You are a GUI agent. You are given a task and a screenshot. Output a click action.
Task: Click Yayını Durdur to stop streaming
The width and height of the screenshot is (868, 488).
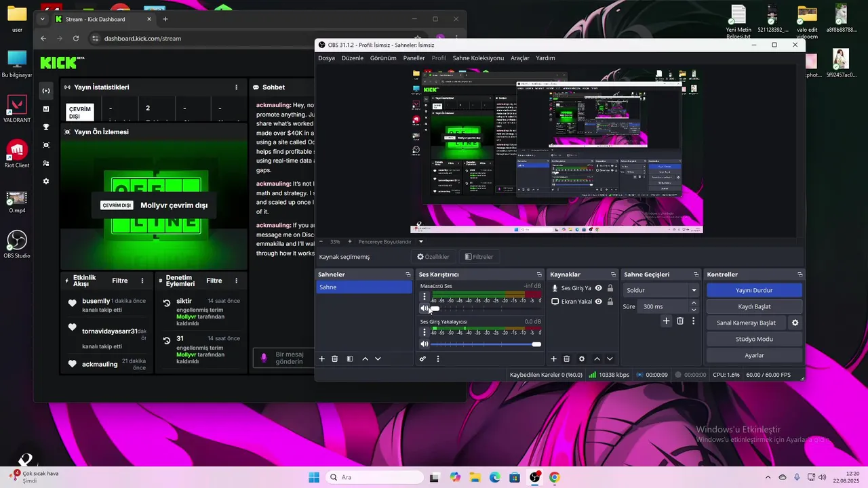tap(754, 290)
